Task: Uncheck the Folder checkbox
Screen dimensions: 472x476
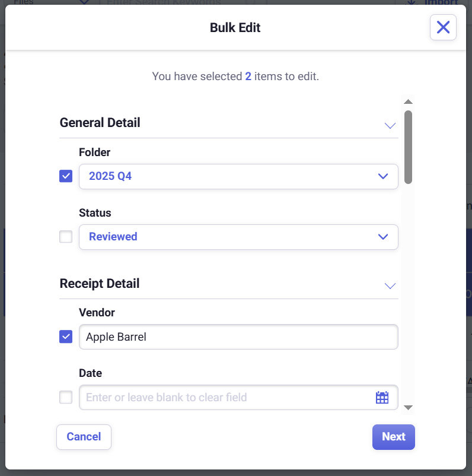Action: point(66,176)
